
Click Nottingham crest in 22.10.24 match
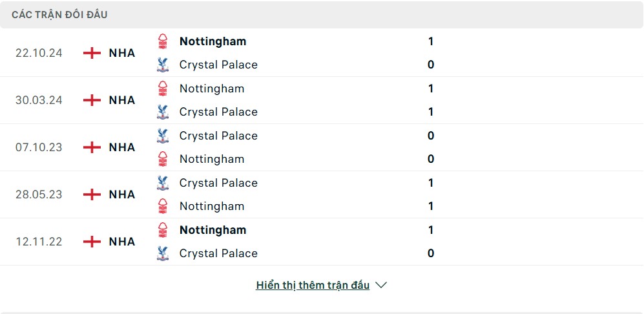[163, 41]
